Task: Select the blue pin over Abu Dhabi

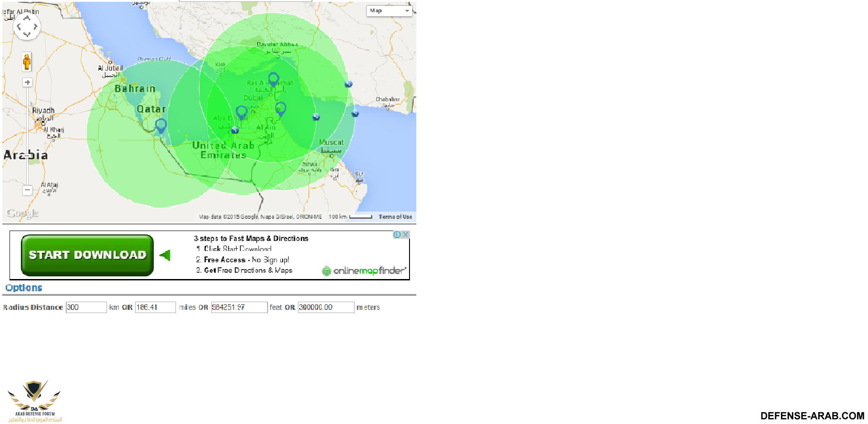Action: click(x=242, y=112)
